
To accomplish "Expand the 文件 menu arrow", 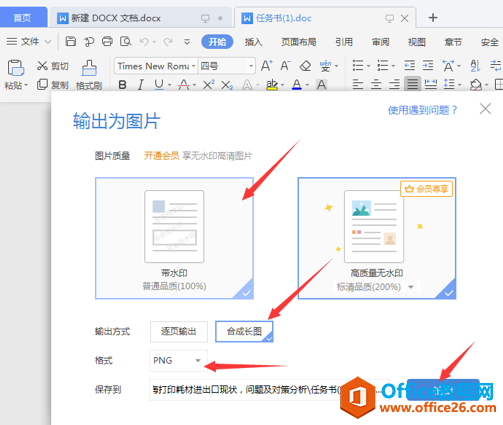I will tap(48, 42).
